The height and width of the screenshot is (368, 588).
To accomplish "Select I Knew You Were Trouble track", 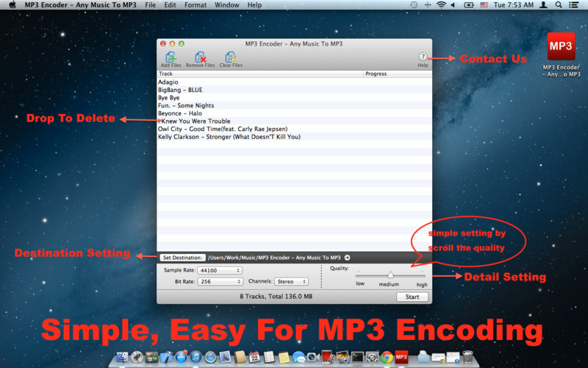I will [x=295, y=121].
